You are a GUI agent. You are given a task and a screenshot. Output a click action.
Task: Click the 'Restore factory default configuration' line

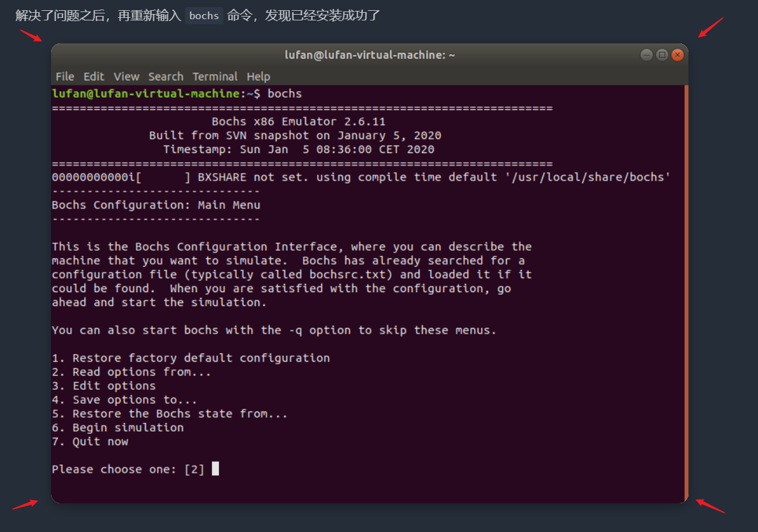point(191,358)
